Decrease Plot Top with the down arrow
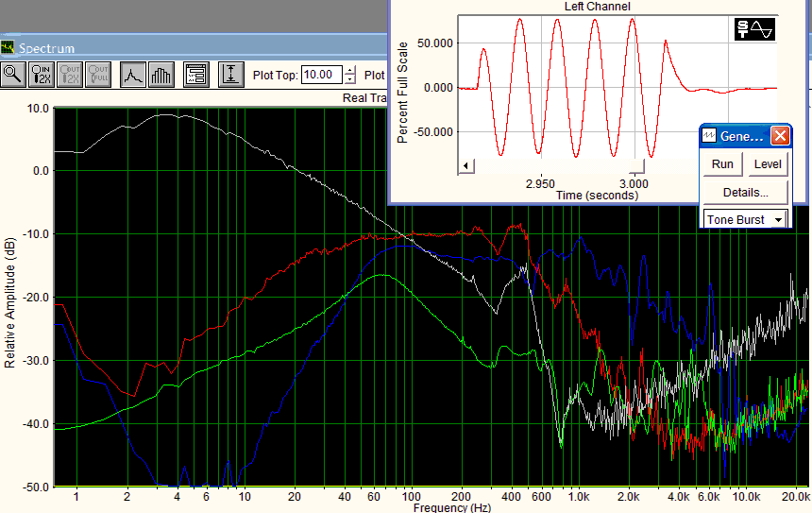The width and height of the screenshot is (812, 513). click(x=350, y=79)
